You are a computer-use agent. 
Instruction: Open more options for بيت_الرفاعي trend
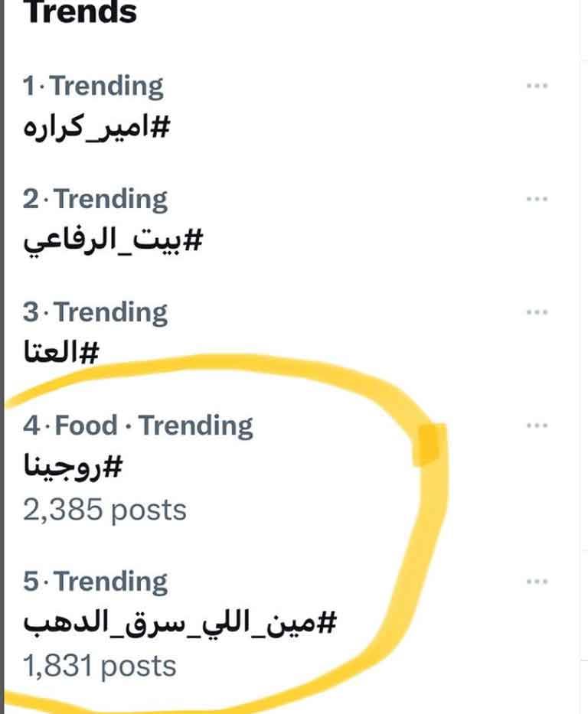coord(537,199)
